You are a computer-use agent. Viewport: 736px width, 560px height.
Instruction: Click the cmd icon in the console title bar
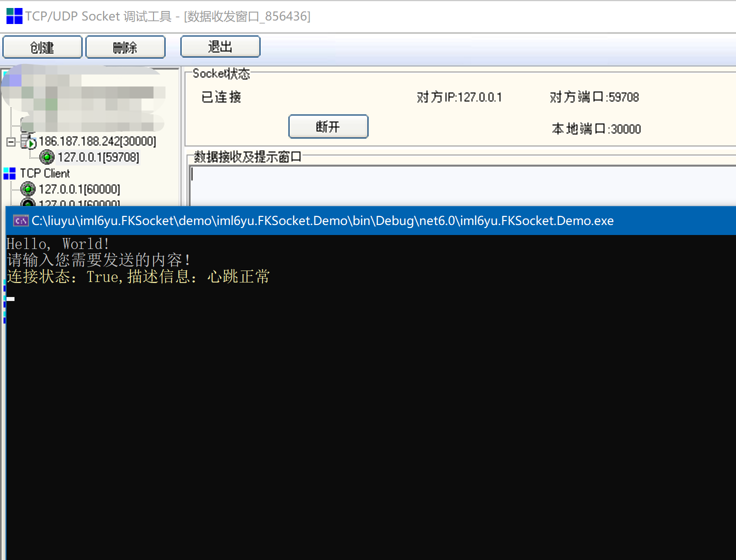(20, 220)
